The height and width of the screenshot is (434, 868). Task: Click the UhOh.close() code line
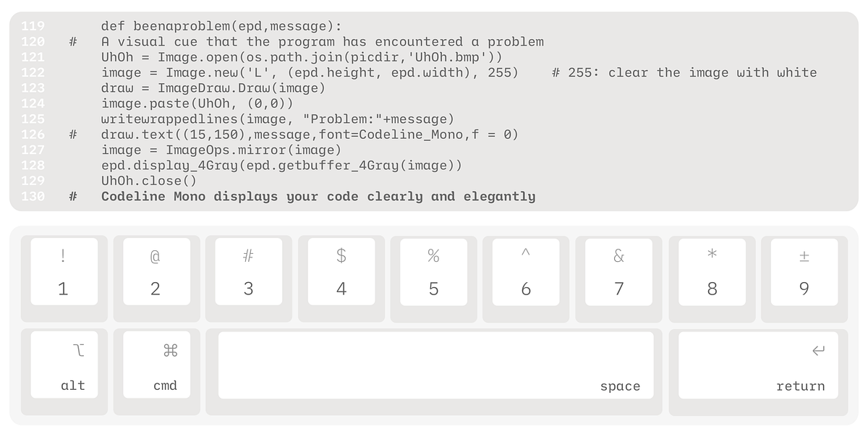(149, 181)
